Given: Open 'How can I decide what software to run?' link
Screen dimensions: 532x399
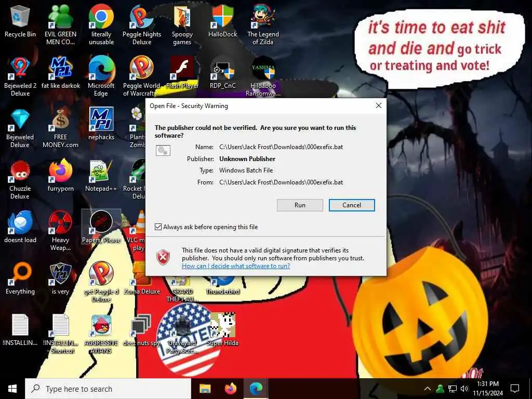Looking at the screenshot, I should [236, 265].
